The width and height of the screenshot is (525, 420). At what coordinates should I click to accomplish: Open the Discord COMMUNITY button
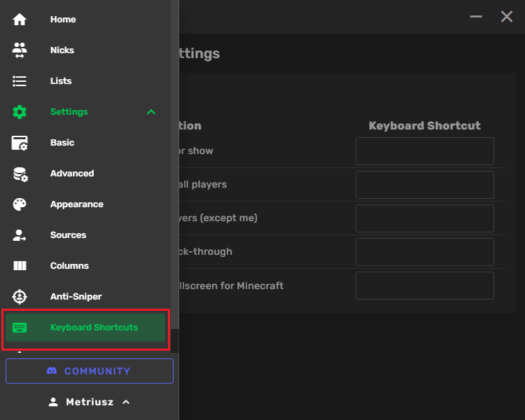click(x=90, y=371)
